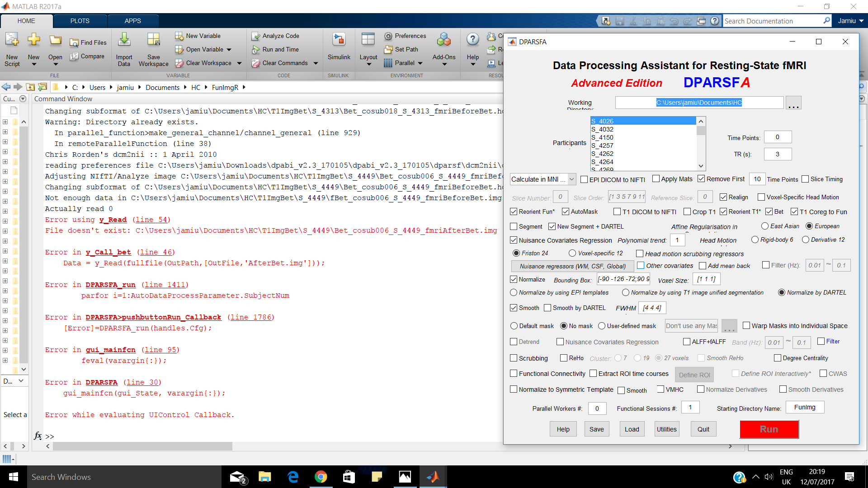868x488 pixels.
Task: Click the Compare files icon
Action: (x=74, y=56)
